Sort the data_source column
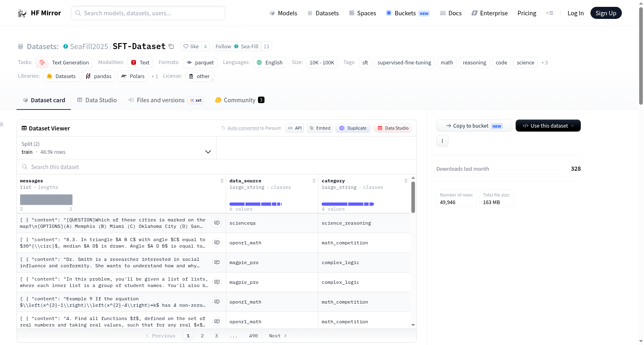 [x=314, y=181]
